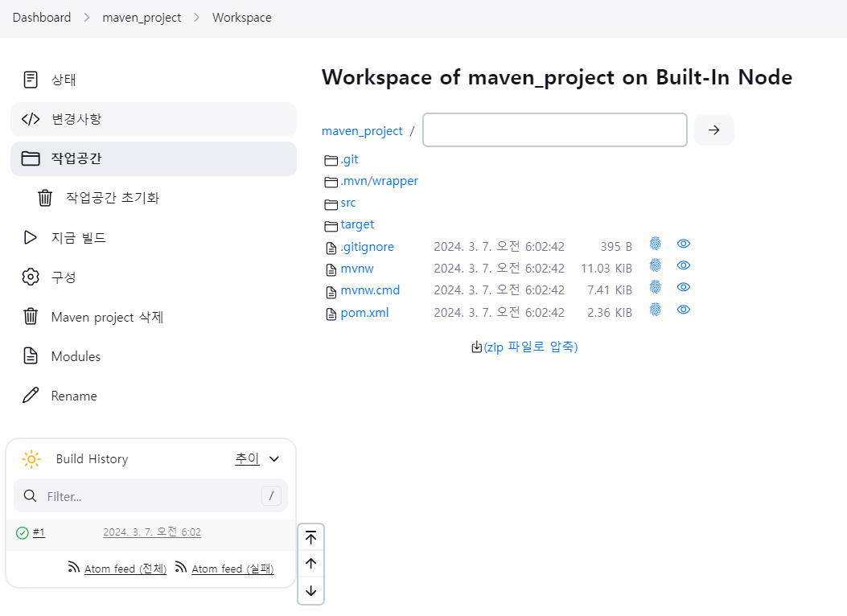The height and width of the screenshot is (616, 847).
Task: Open the mvnw.cmd file
Action: tap(370, 290)
